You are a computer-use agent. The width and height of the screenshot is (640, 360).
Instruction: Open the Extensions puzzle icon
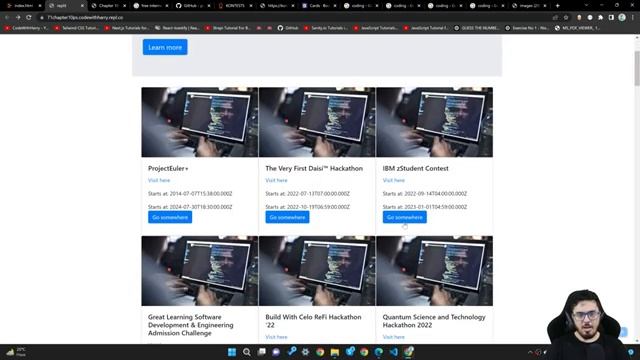point(600,18)
